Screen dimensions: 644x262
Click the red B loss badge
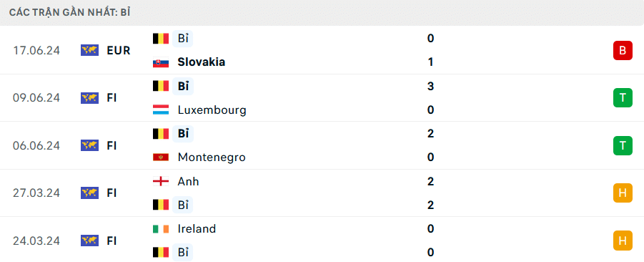tap(623, 51)
